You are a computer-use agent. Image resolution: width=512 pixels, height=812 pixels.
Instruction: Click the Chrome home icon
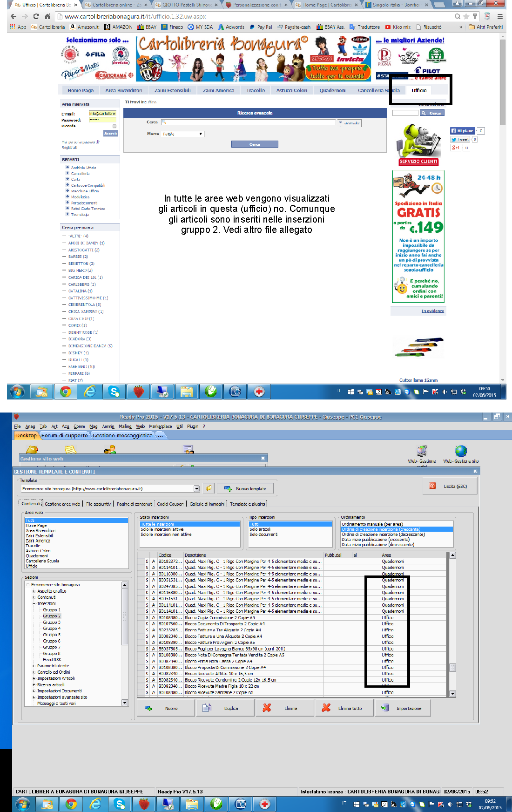47,16
